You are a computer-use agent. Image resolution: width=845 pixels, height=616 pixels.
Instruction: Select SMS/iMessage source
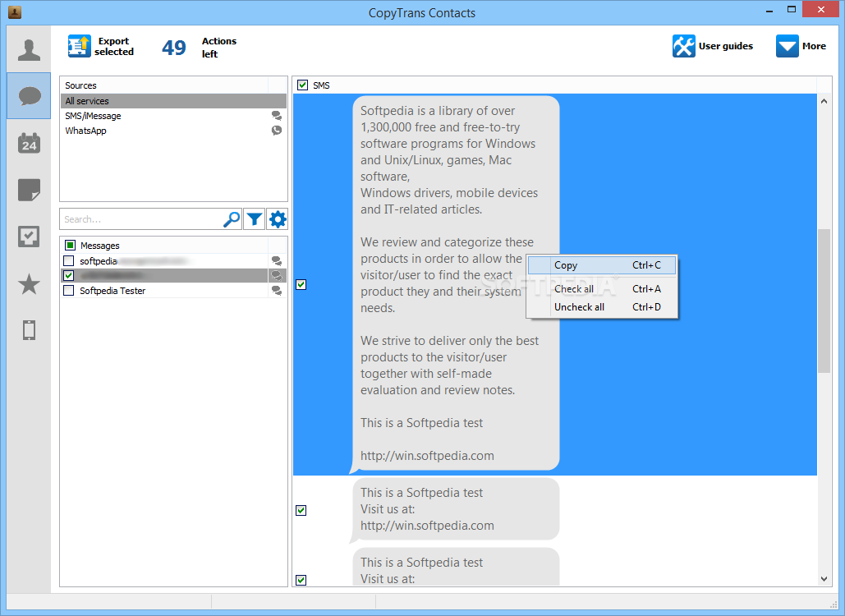[x=173, y=116]
